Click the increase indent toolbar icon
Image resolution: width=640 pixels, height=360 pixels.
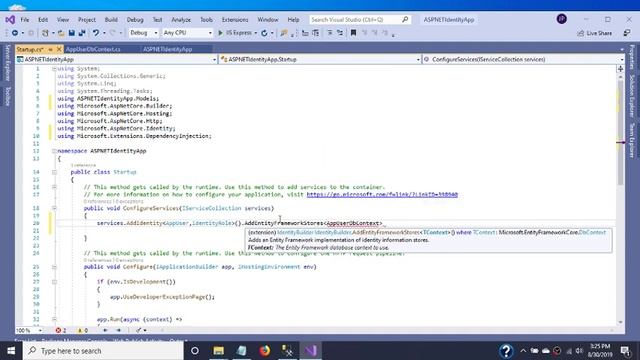point(316,33)
